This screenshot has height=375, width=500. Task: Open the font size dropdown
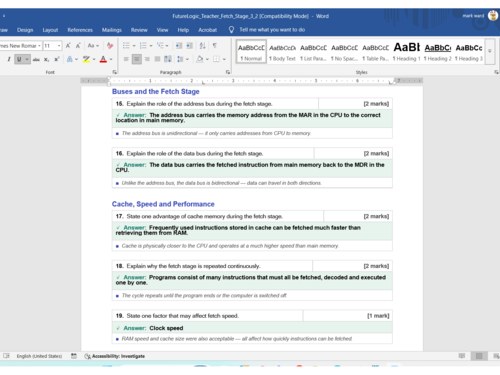pos(59,46)
